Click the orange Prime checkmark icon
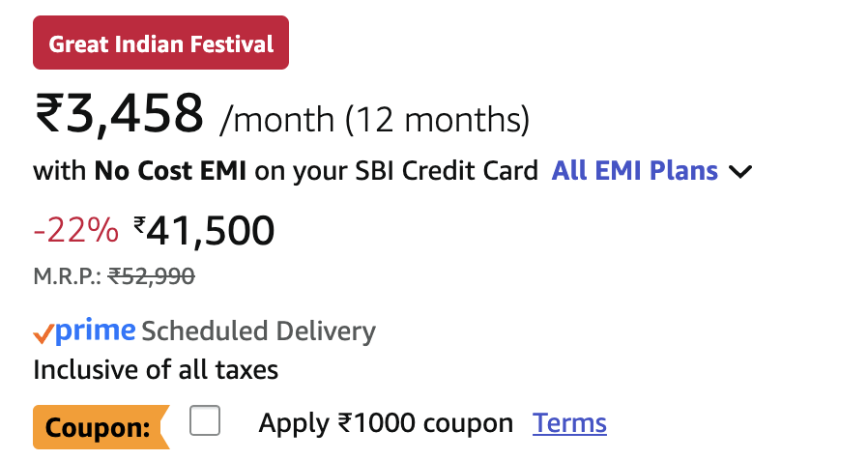868x460 pixels. pos(43,333)
